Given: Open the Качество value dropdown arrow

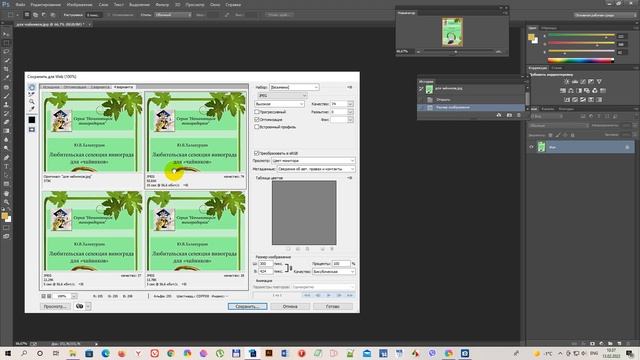Looking at the screenshot, I should [350, 104].
